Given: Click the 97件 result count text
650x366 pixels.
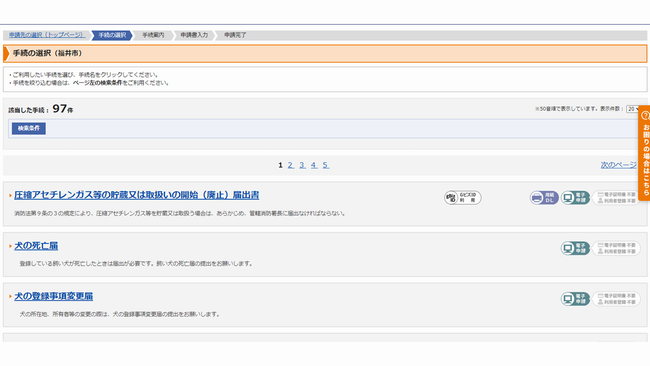Looking at the screenshot, I should (63, 109).
